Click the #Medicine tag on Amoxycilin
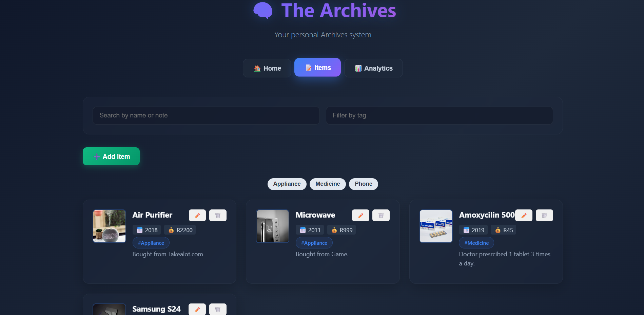The image size is (644, 315). 476,243
